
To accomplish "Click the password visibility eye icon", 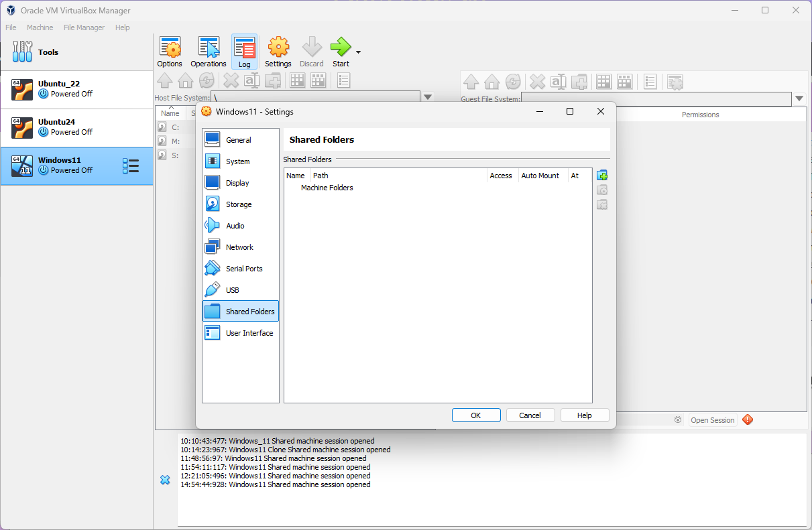I will click(x=678, y=420).
